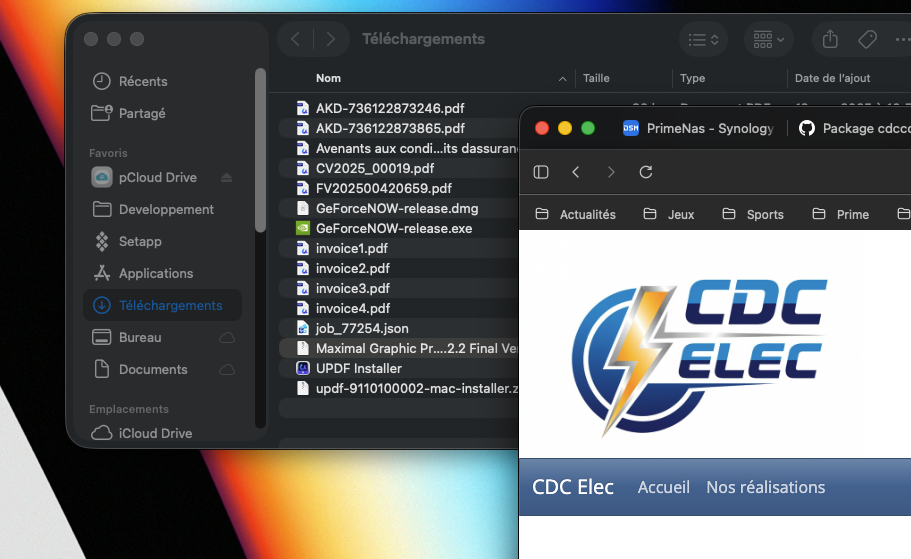Click the Finder sidebar scrollbar

[x=260, y=150]
